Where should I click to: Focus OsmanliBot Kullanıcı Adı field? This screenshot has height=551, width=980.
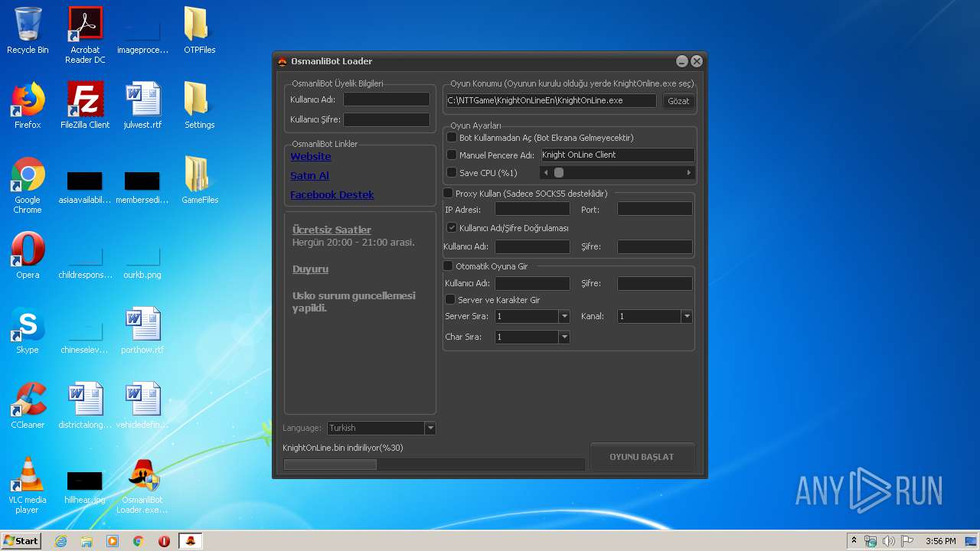tap(386, 99)
